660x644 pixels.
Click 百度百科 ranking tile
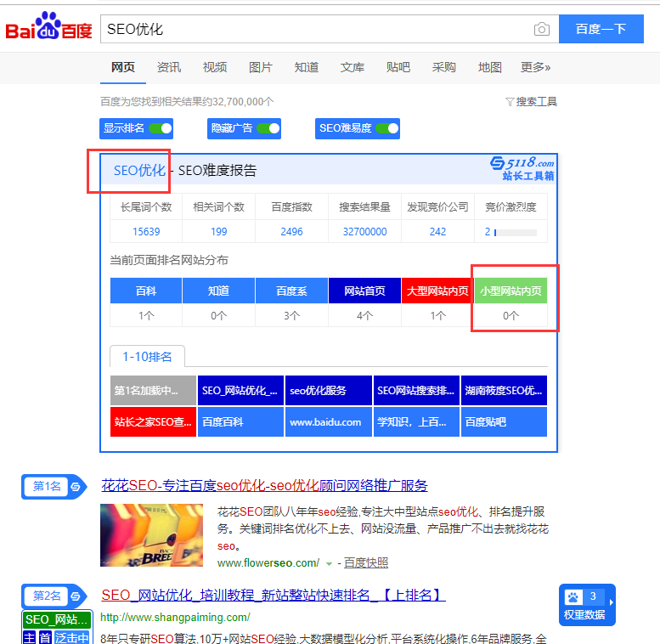[240, 421]
